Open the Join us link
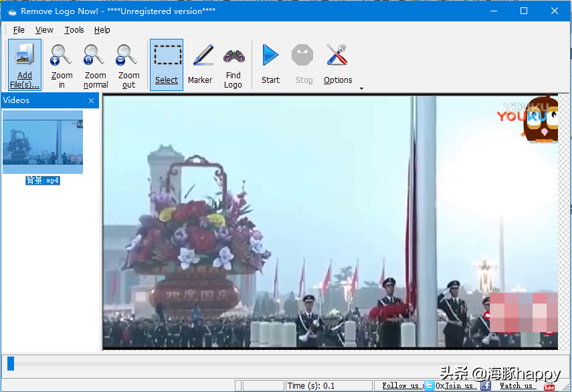Viewport: 572px width, 392px height. click(459, 385)
